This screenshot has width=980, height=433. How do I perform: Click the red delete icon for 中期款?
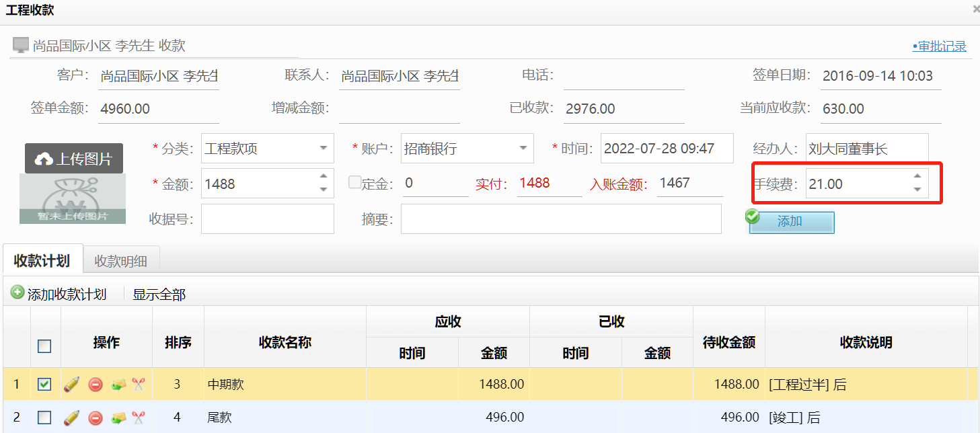pos(96,385)
